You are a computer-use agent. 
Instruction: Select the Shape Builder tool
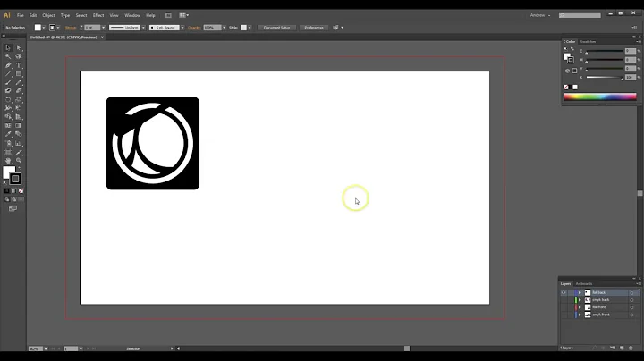coord(8,117)
